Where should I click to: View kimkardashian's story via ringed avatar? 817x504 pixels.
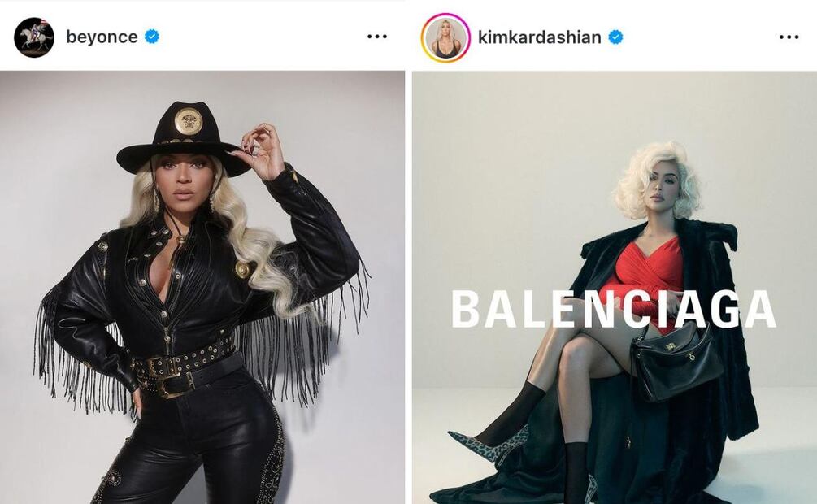tap(445, 38)
